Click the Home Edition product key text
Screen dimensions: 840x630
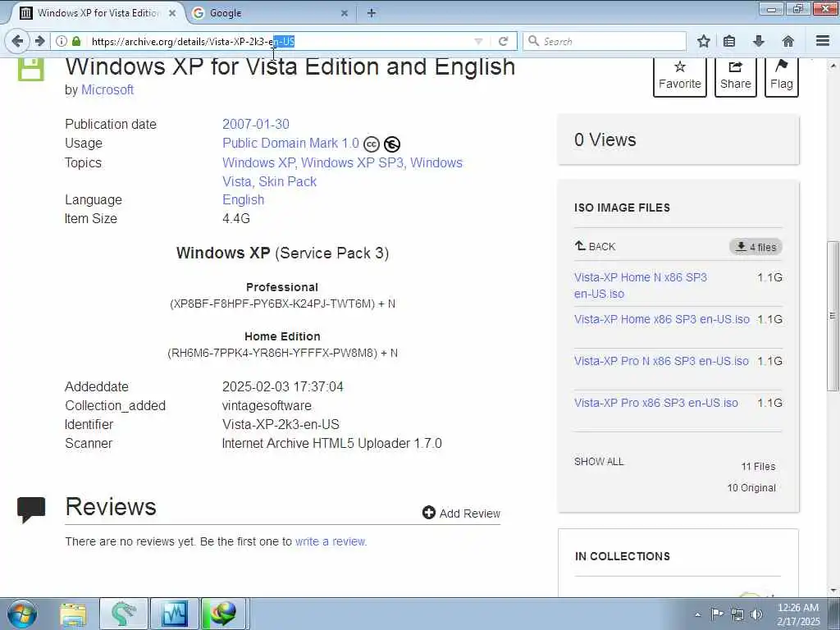tap(282, 353)
